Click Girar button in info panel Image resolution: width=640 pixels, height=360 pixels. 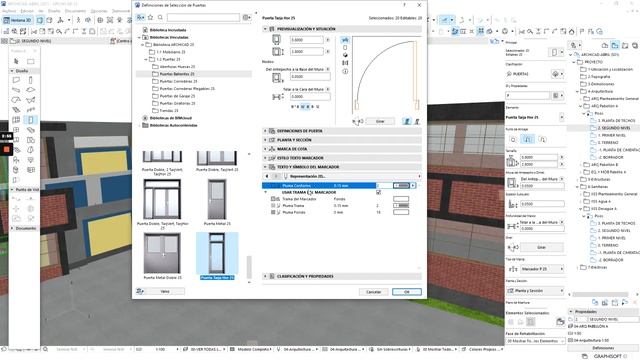pos(541,247)
